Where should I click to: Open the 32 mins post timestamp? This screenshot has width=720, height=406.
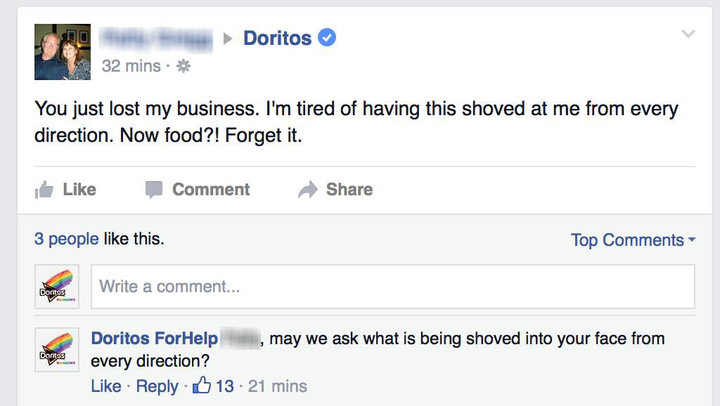131,66
